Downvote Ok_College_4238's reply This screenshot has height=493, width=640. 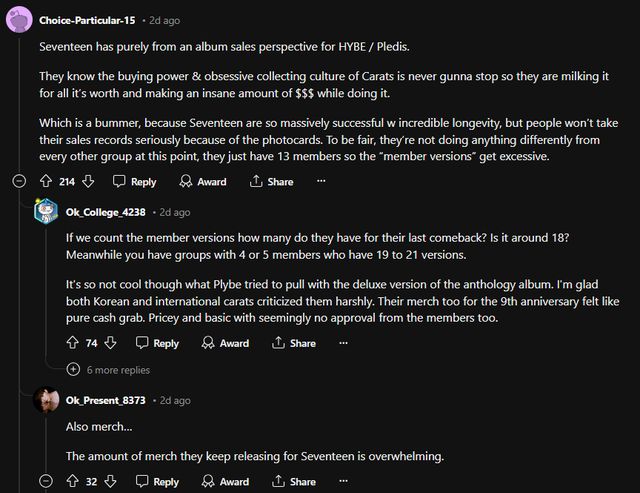click(110, 343)
